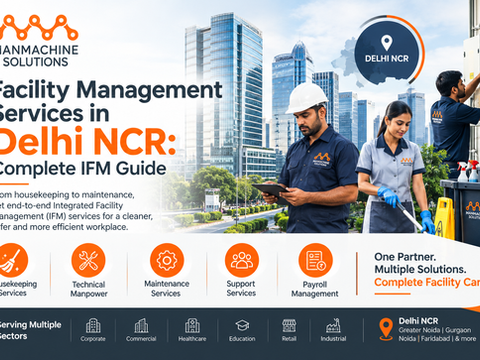Click the 'Commercial' sector label

pos(141,339)
